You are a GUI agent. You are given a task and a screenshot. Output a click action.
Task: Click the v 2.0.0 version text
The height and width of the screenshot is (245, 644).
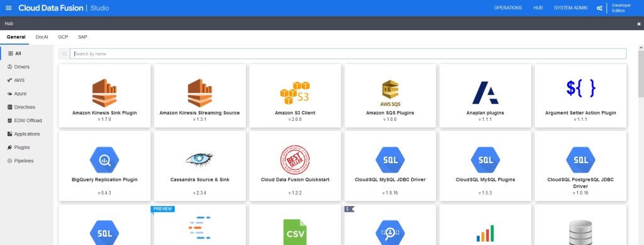click(x=295, y=119)
